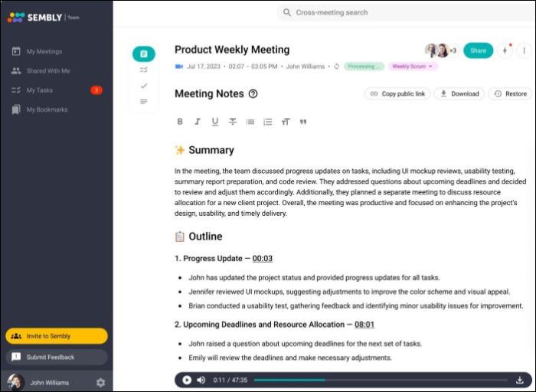Apply strikethrough formatting
536x392 pixels.
[x=233, y=122]
